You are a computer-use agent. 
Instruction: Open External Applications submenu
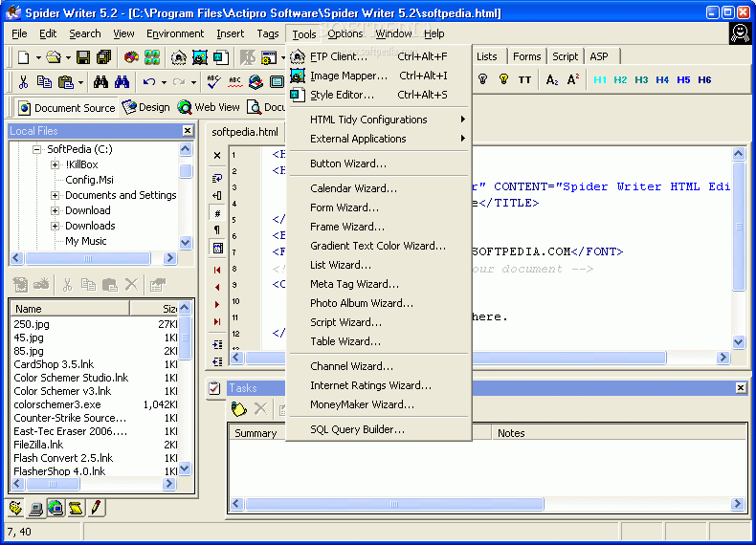click(x=379, y=139)
